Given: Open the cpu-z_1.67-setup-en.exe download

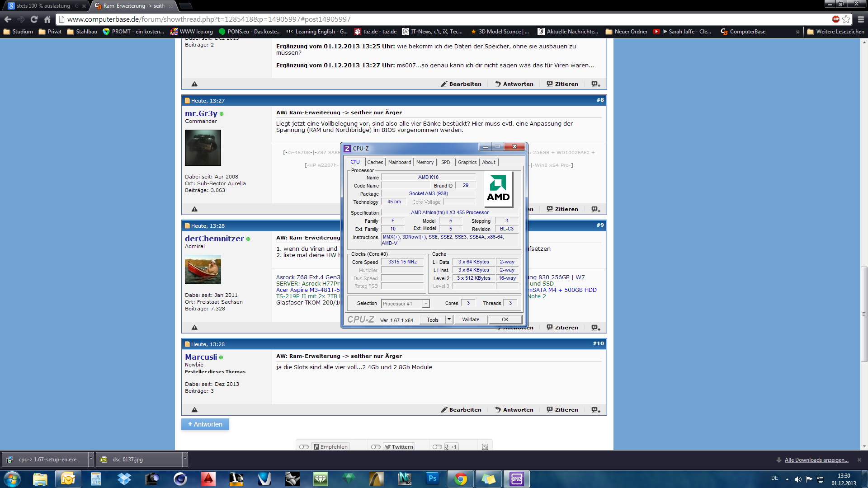Looking at the screenshot, I should 44,460.
